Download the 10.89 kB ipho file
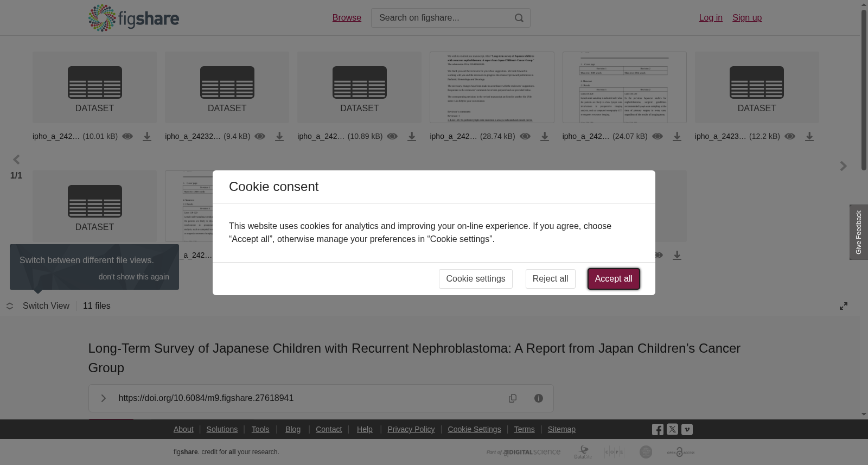This screenshot has height=465, width=868. tap(412, 137)
